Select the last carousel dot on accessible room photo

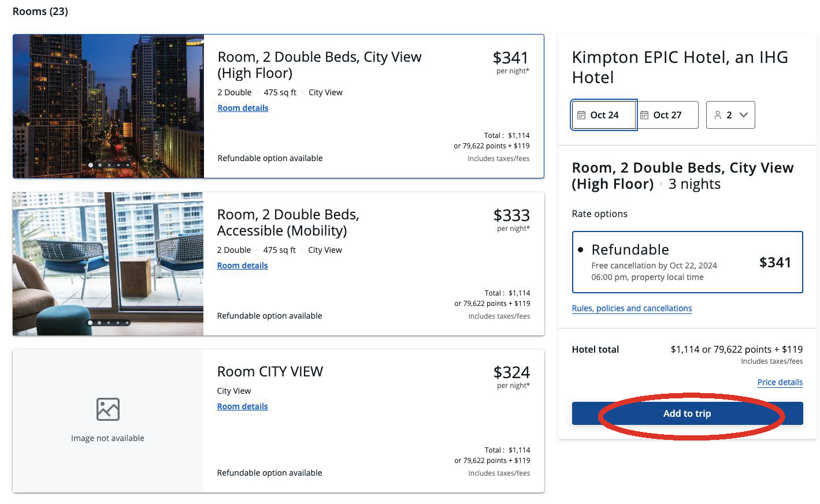128,323
